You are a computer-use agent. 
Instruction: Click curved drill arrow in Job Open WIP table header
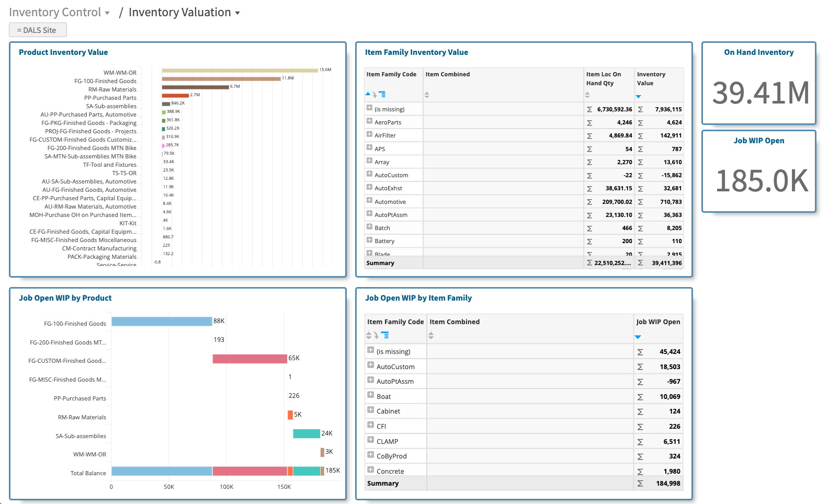[376, 335]
